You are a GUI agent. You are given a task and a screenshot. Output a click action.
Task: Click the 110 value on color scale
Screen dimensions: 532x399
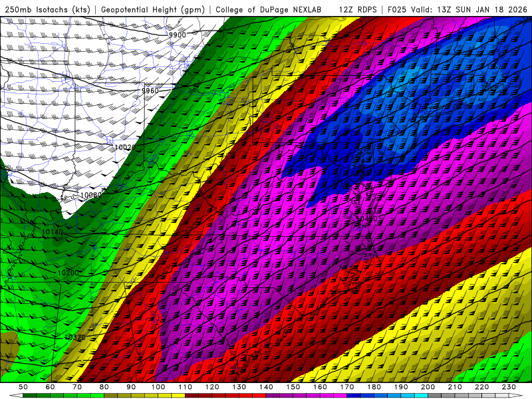coord(186,387)
